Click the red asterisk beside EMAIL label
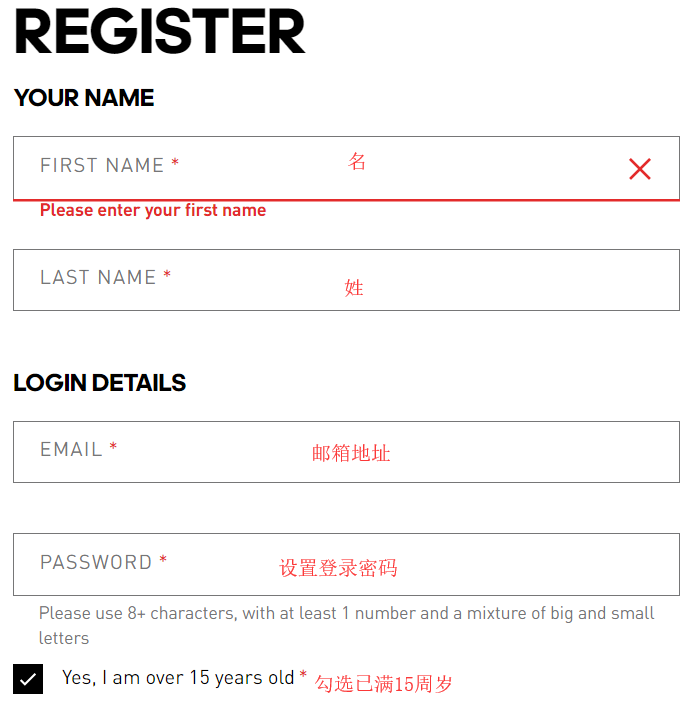688x706 pixels. pos(113,449)
